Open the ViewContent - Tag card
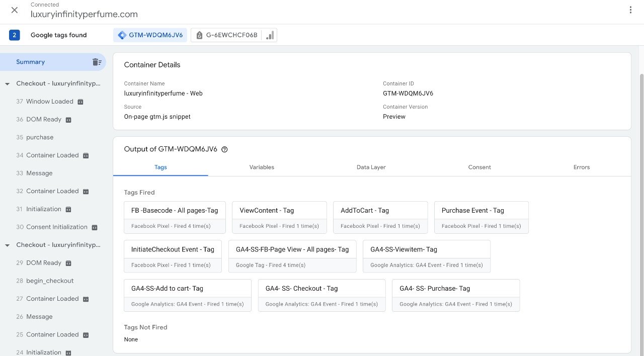 (x=279, y=217)
